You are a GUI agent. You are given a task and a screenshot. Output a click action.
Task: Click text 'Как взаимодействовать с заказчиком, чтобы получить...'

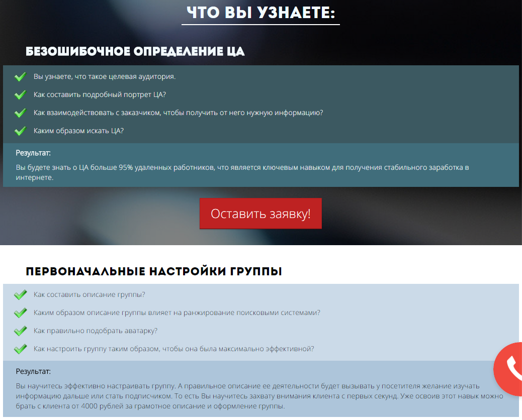click(x=178, y=113)
